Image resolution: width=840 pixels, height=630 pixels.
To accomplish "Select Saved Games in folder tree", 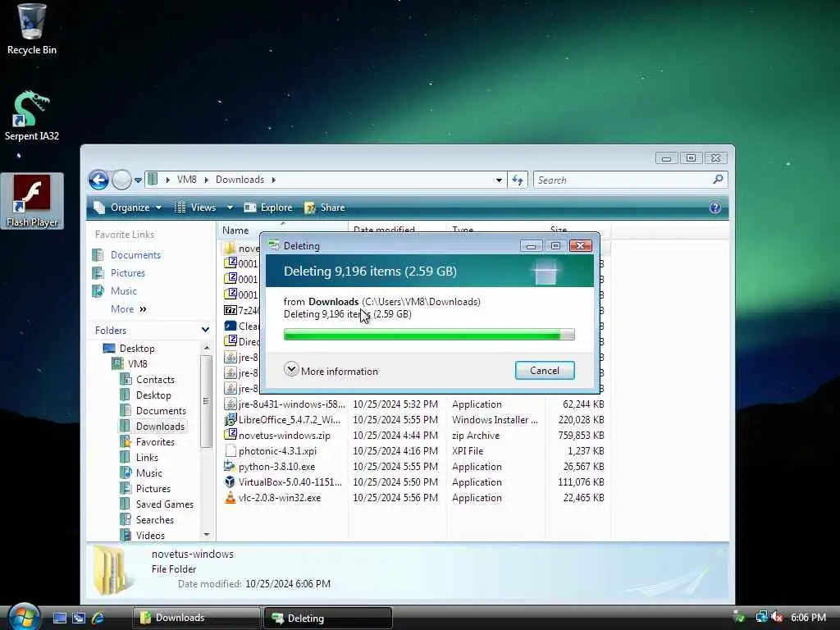I will [x=157, y=504].
